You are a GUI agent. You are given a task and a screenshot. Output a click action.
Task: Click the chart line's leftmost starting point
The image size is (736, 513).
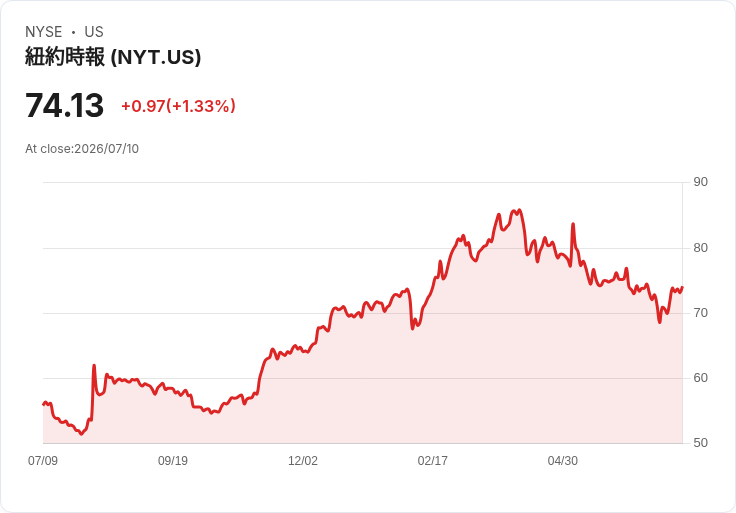click(43, 404)
